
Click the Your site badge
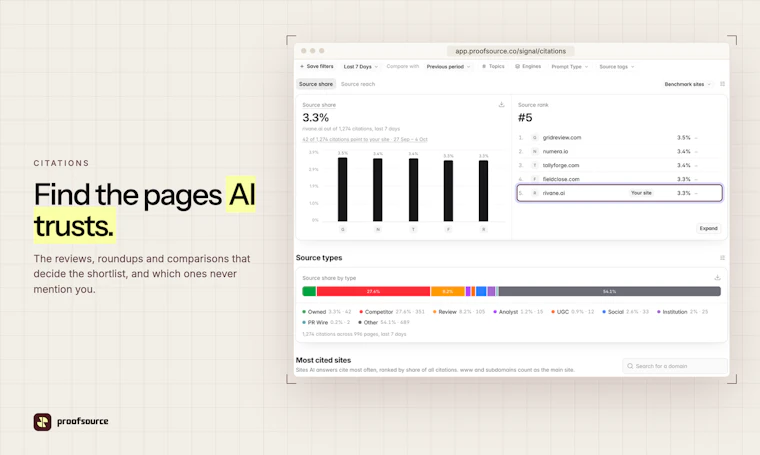coord(641,193)
